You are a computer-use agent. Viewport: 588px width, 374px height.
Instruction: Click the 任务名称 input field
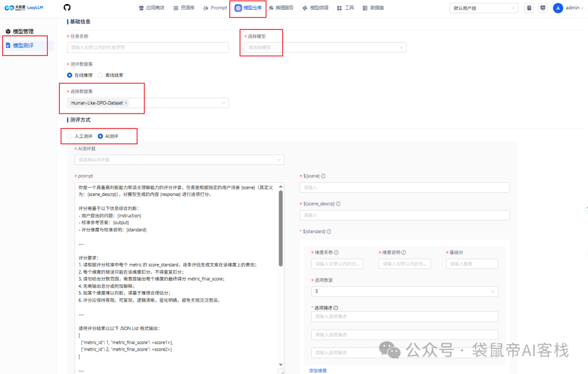click(x=148, y=48)
